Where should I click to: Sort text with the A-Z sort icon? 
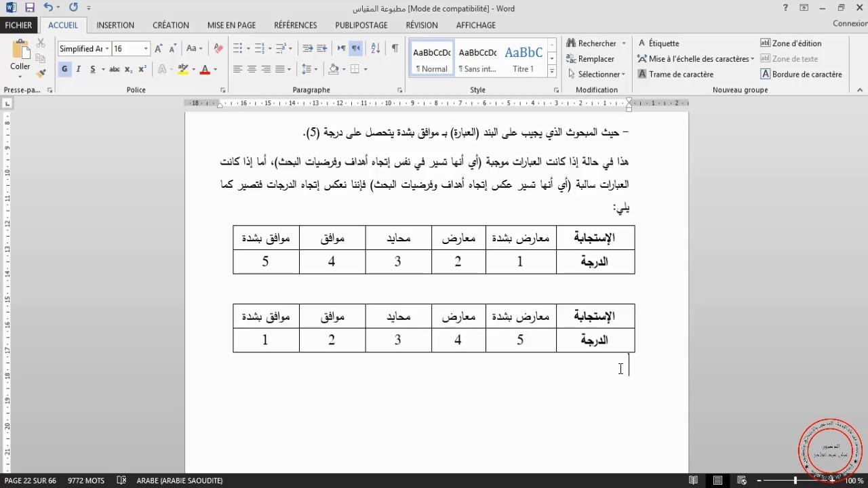[x=374, y=49]
